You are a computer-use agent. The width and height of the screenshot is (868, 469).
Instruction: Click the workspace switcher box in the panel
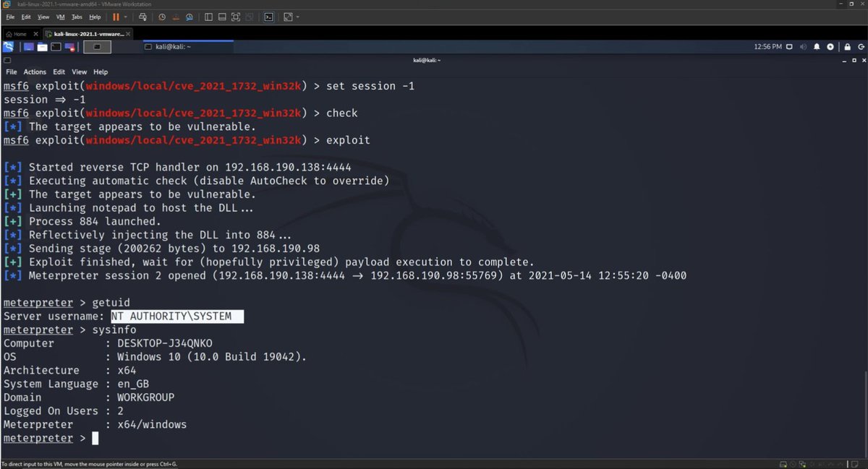pos(98,47)
